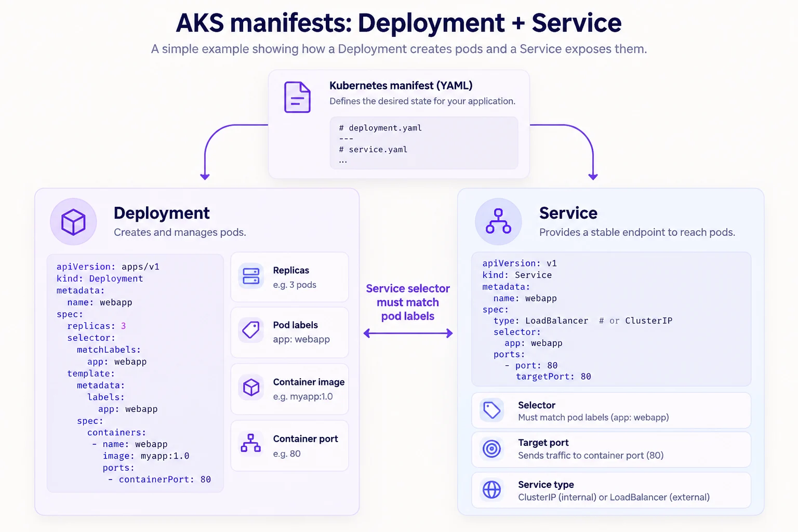The image size is (798, 532).
Task: Click '- port: 80' line
Action: click(x=531, y=365)
